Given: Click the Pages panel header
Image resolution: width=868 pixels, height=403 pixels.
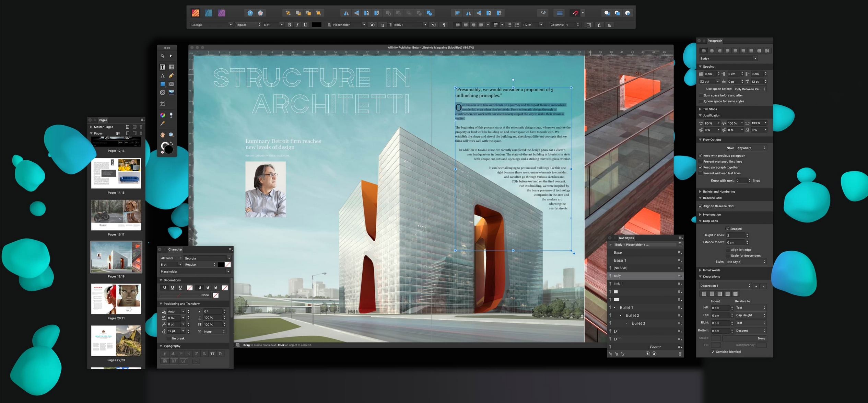Looking at the screenshot, I should (x=104, y=119).
